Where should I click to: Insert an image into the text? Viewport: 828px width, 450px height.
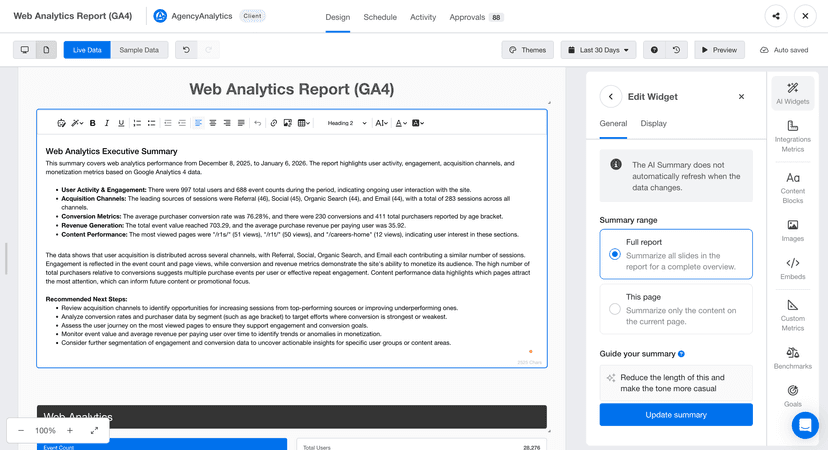click(x=288, y=123)
